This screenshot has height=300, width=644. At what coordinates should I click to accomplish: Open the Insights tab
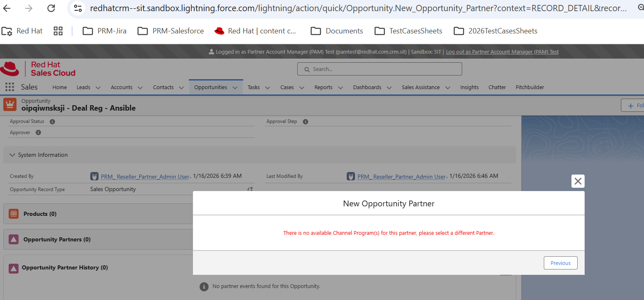tap(470, 87)
